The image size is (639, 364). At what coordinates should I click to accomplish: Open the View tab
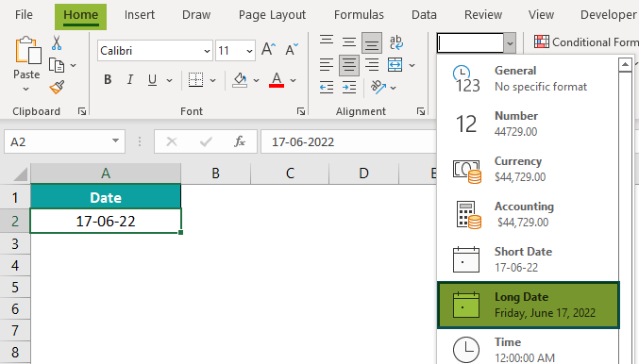tap(541, 15)
